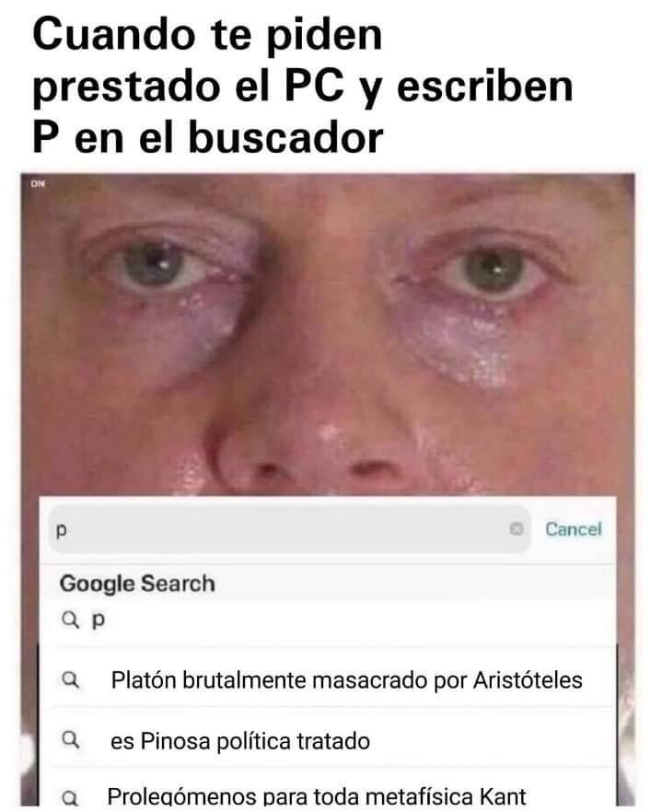The width and height of the screenshot is (650, 812).
Task: Click the Google Search section header
Action: 137,584
